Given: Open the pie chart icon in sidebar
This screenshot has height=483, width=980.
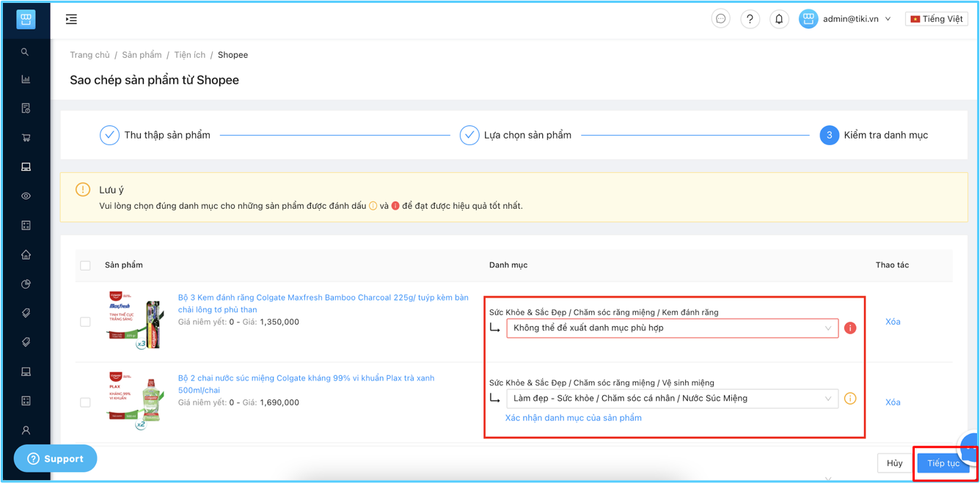Looking at the screenshot, I should coord(26,284).
